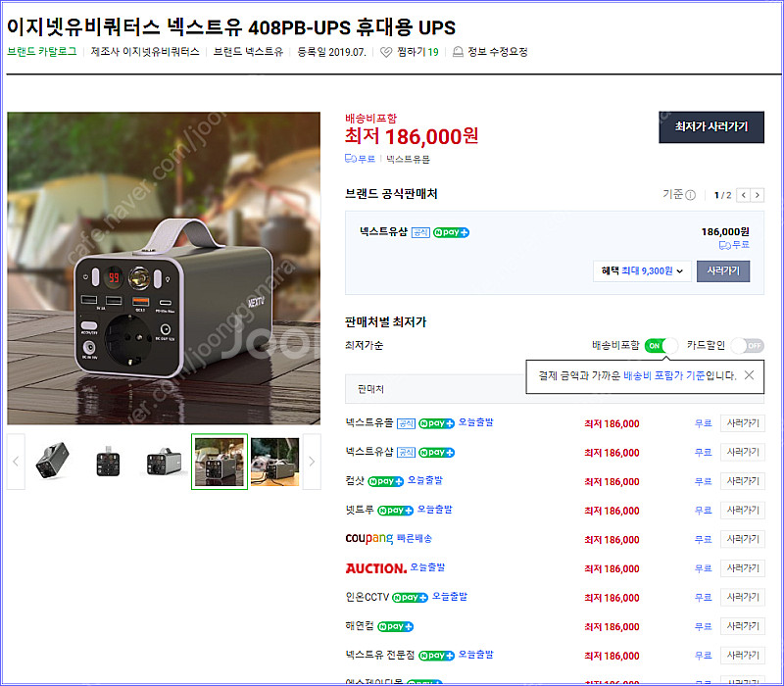The image size is (784, 686).
Task: Expand the 혜택 최대 9,300원 dropdown
Action: 642,271
